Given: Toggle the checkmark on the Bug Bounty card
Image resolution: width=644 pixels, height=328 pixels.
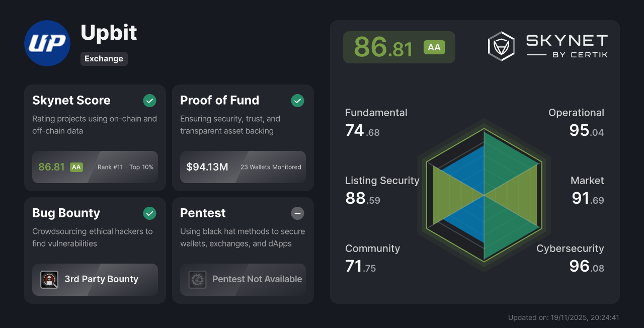Looking at the screenshot, I should [149, 213].
